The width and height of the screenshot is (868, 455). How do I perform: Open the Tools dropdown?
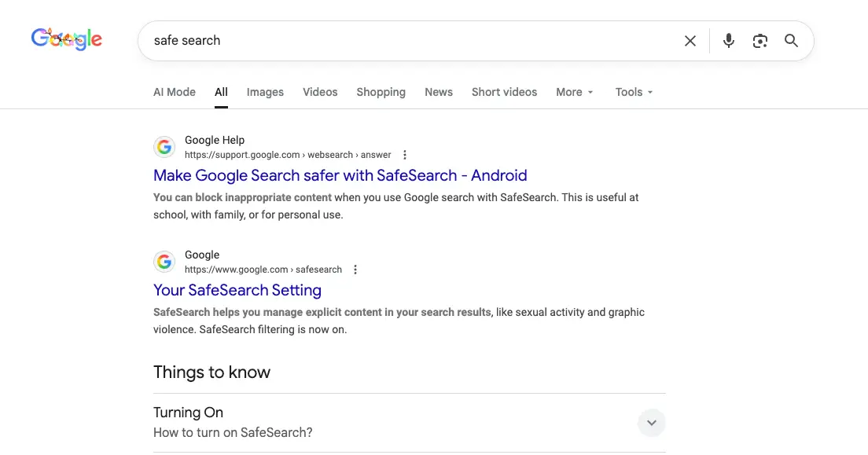pyautogui.click(x=633, y=92)
